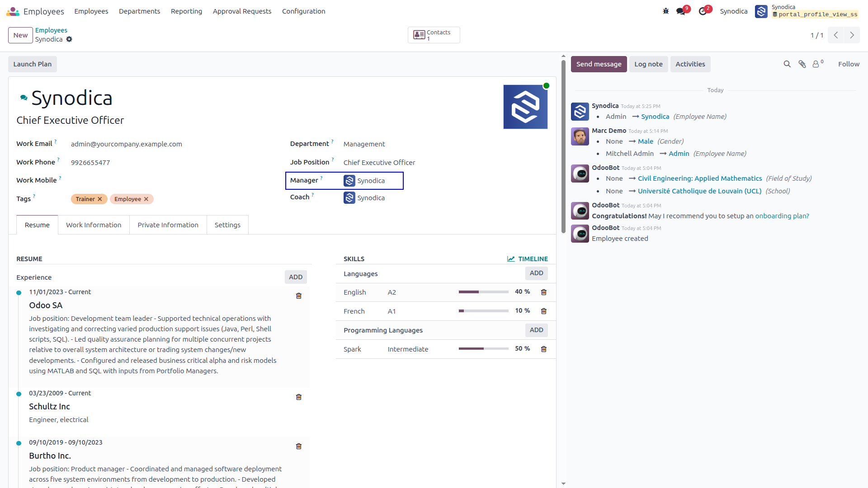
Task: Click the Spark 50% progress bar
Action: pyautogui.click(x=483, y=349)
